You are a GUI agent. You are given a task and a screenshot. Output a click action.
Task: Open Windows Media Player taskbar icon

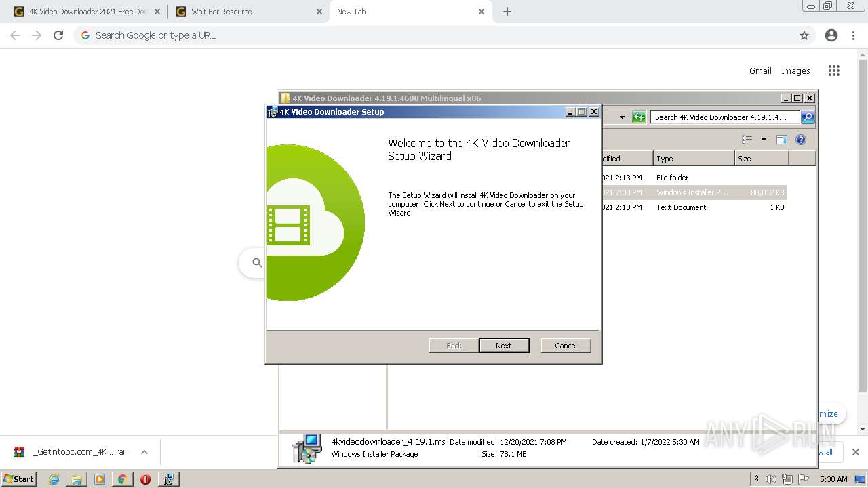[100, 479]
